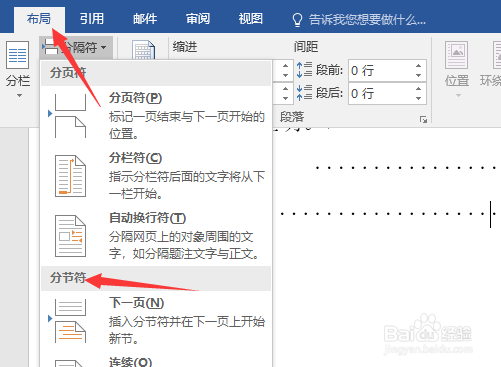501x367 pixels.
Task: Open the 分隔符 breaks dropdown
Action: (76, 48)
